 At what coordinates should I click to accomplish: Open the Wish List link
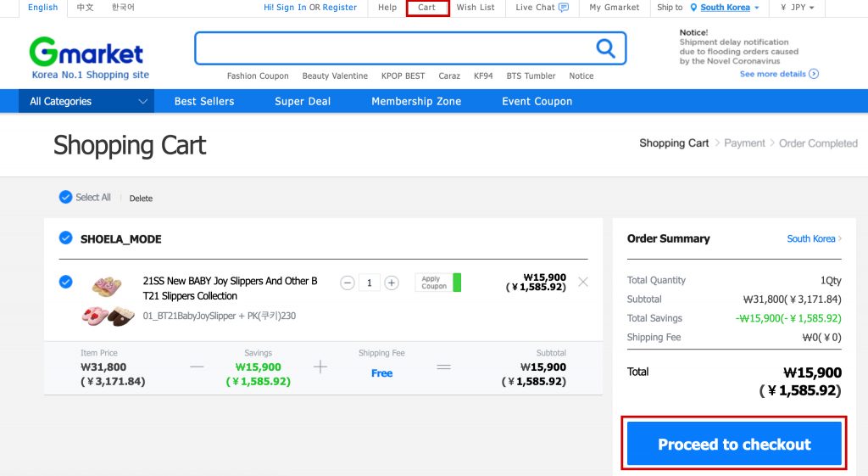(x=476, y=7)
